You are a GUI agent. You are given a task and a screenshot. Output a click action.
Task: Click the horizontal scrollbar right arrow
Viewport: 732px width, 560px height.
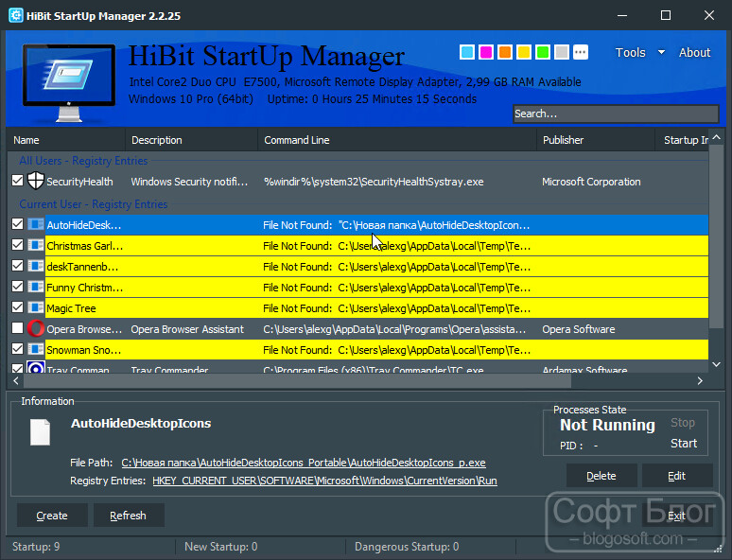(700, 380)
